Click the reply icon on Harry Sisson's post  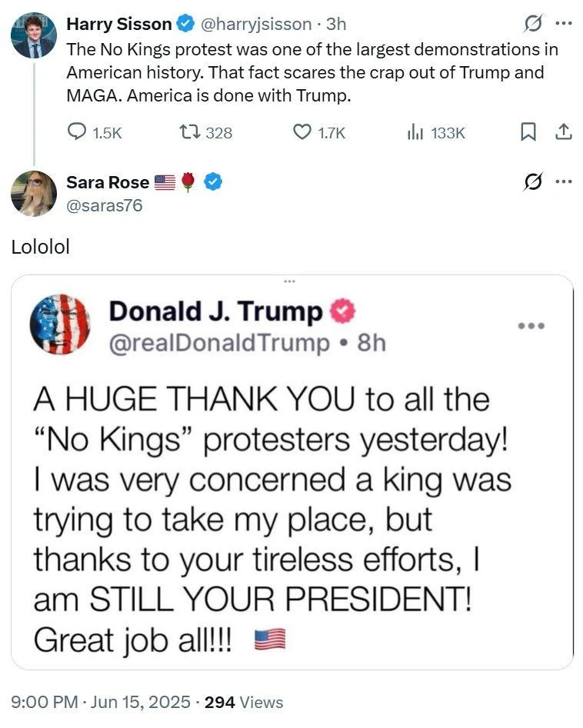pyautogui.click(x=77, y=132)
